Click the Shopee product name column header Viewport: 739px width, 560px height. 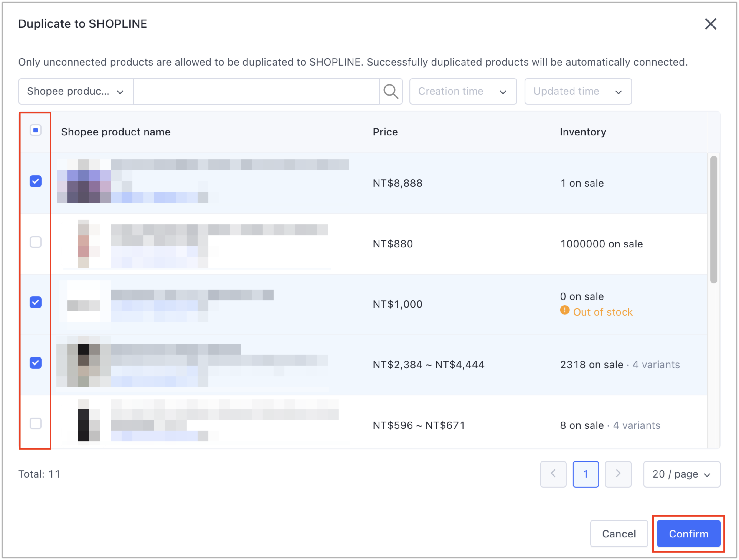coord(115,132)
